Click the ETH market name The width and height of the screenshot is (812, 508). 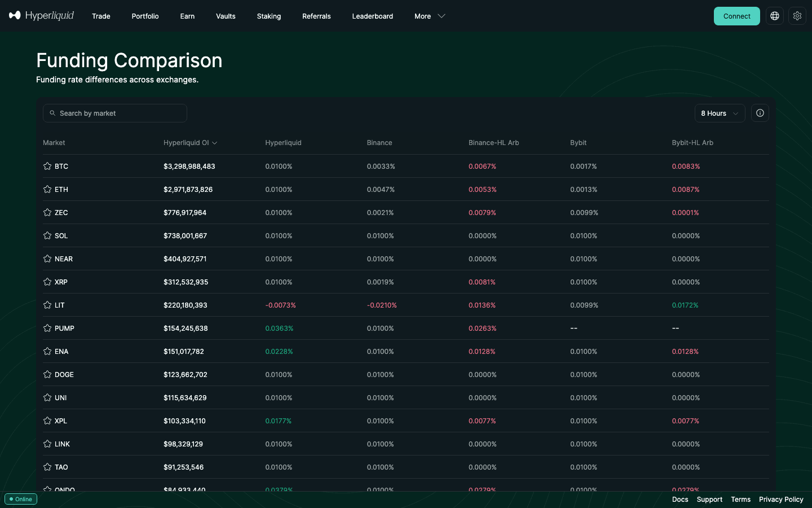click(61, 189)
